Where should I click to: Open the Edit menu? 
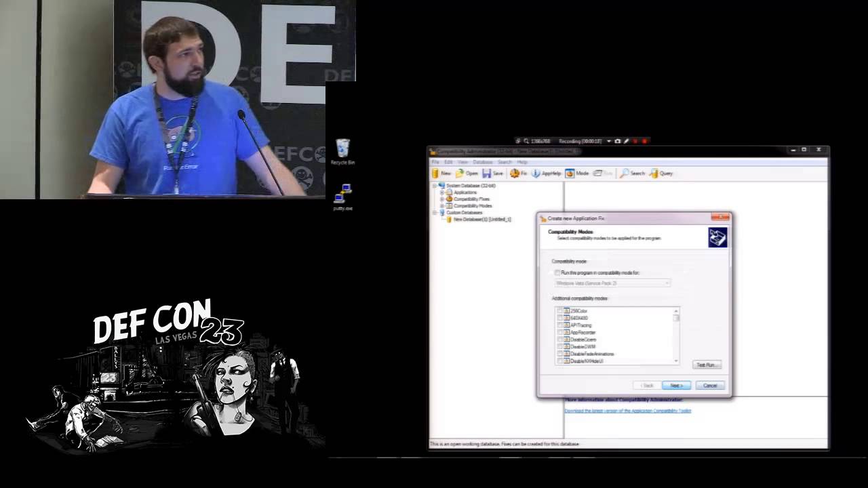tap(448, 163)
